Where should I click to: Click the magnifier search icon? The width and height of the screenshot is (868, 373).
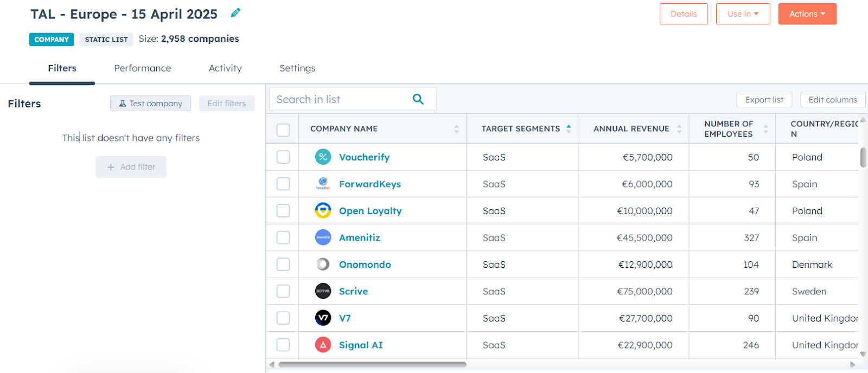click(418, 99)
